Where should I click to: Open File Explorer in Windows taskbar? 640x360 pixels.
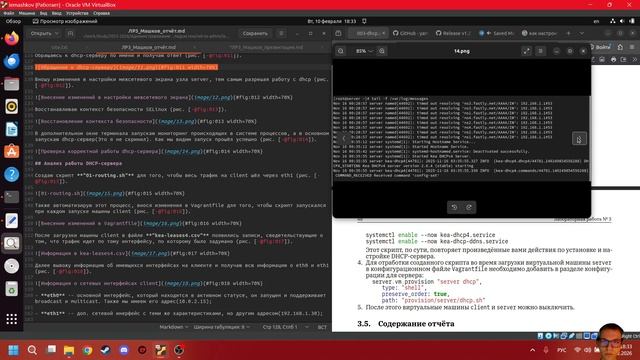click(x=69, y=350)
